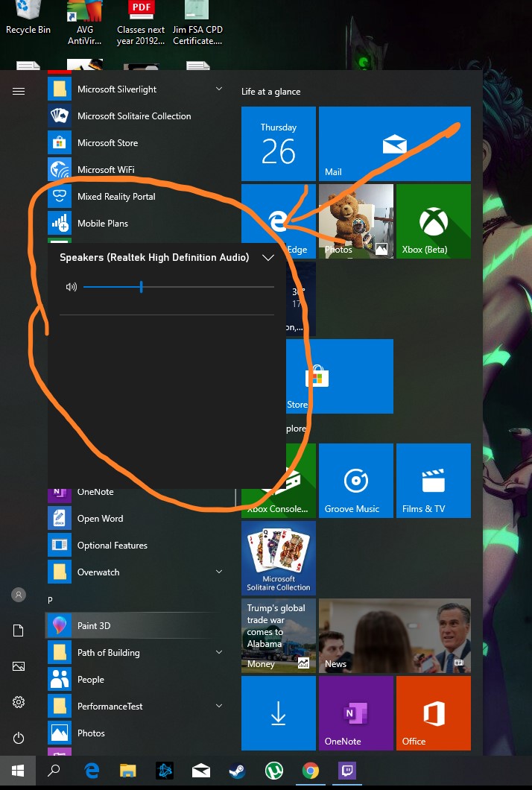This screenshot has width=532, height=790.
Task: Open the purple OneNote tile
Action: [356, 713]
